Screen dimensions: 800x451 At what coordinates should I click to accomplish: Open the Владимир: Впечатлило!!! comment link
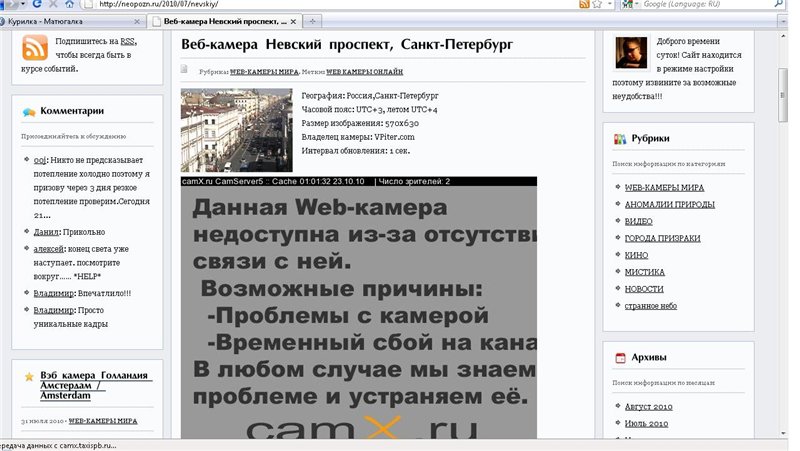[x=54, y=293]
